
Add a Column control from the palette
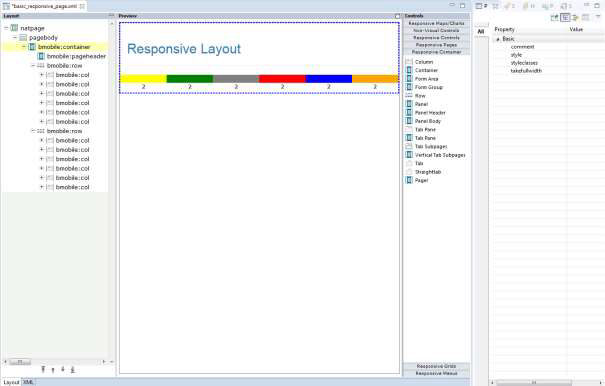[420, 62]
